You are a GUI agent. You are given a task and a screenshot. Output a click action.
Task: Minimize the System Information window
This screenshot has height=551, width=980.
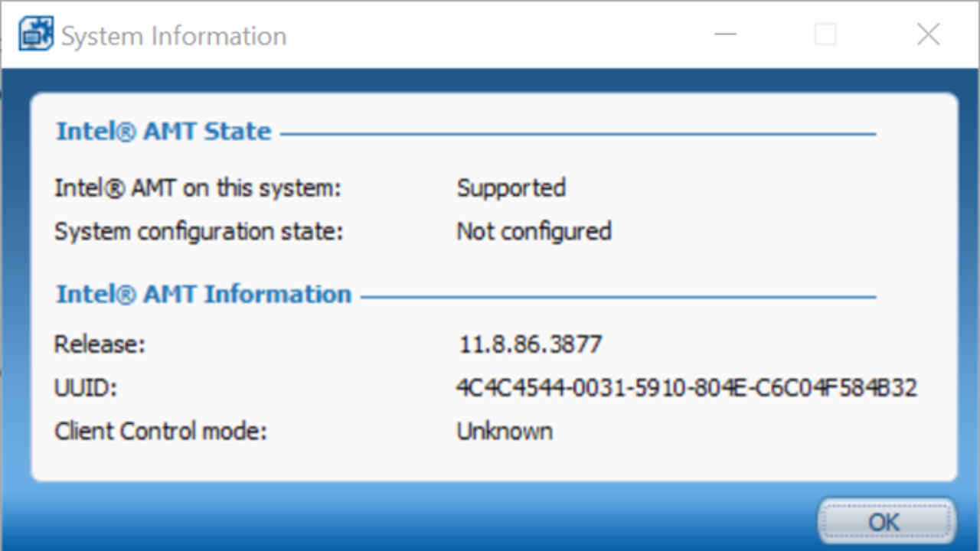[x=725, y=34]
